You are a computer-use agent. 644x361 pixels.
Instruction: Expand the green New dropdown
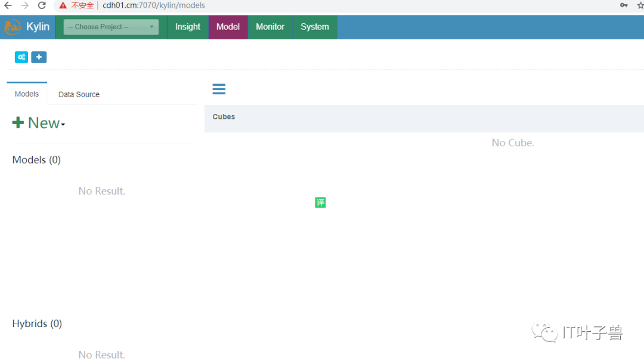pyautogui.click(x=39, y=123)
